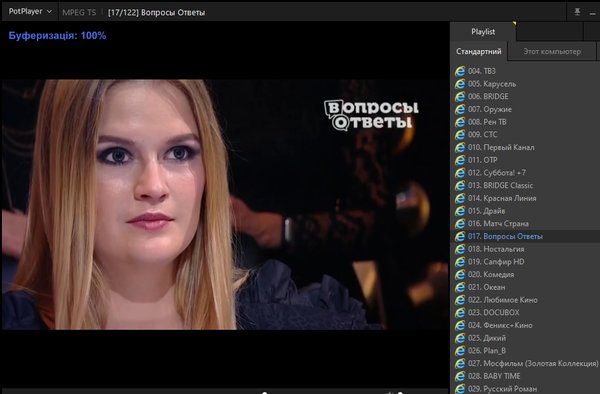Switch to the Playlist tab
Screen dimensions: 600x394
483,32
